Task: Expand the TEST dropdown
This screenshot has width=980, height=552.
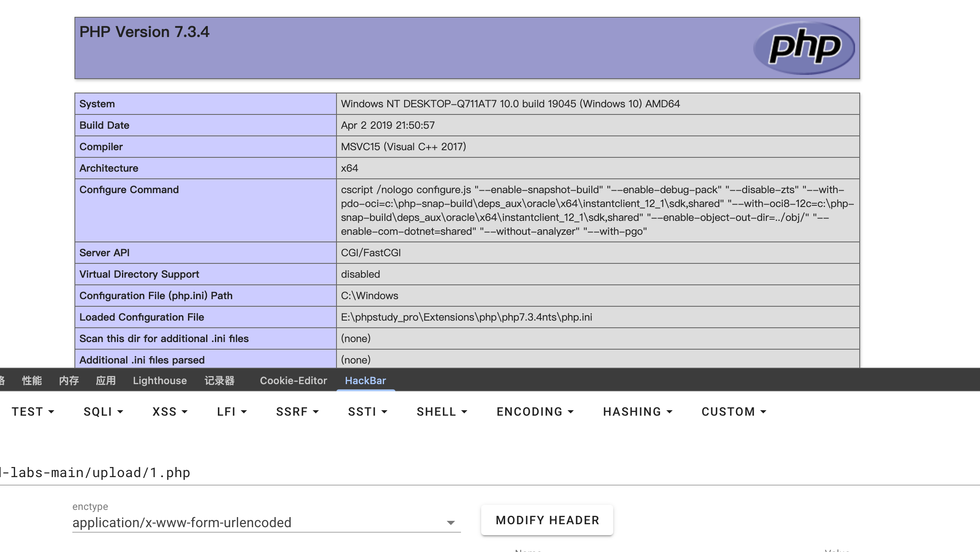Action: point(33,411)
